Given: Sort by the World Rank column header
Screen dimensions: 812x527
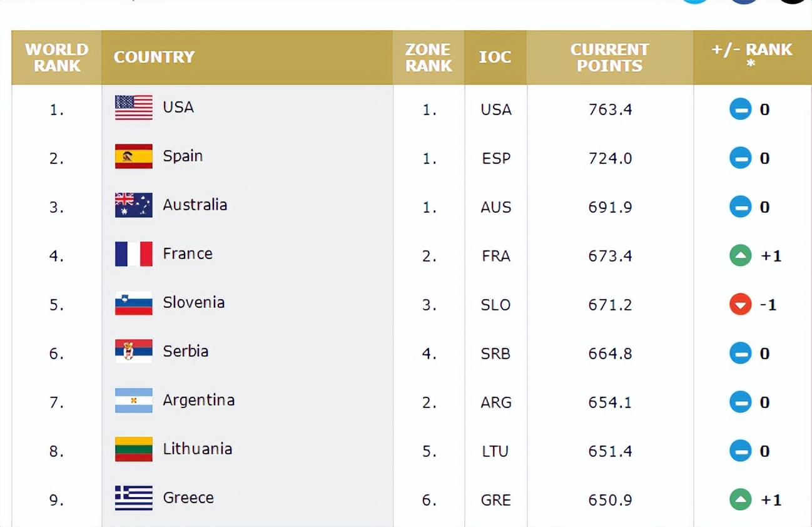Looking at the screenshot, I should (56, 58).
